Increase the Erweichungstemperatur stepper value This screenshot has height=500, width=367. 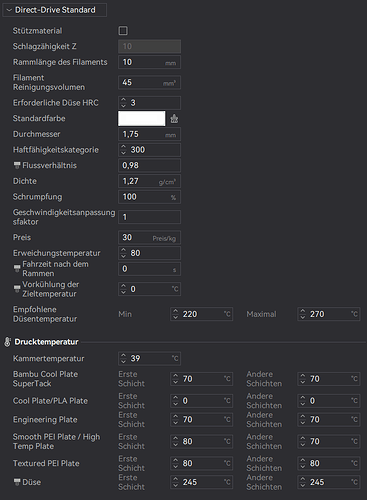[124, 250]
